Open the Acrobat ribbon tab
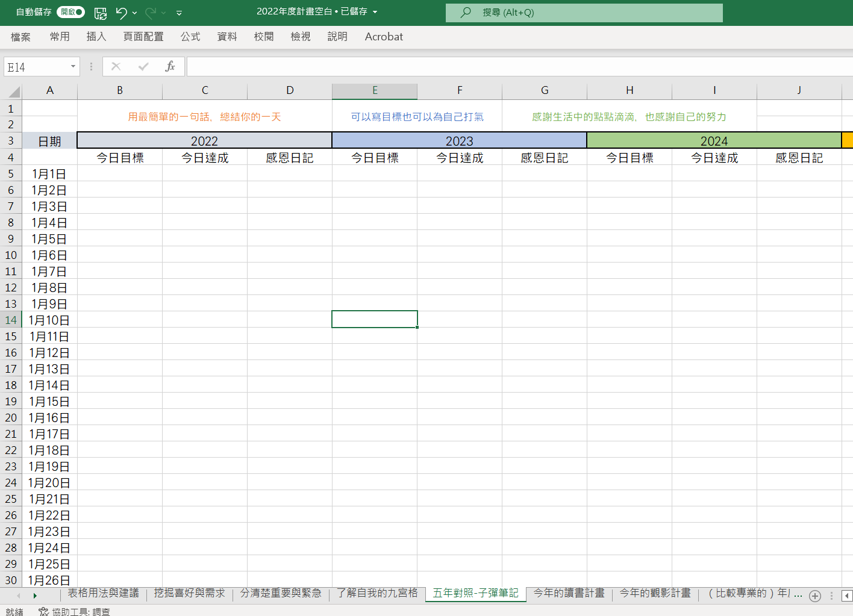Viewport: 853px width, 616px height. click(384, 37)
